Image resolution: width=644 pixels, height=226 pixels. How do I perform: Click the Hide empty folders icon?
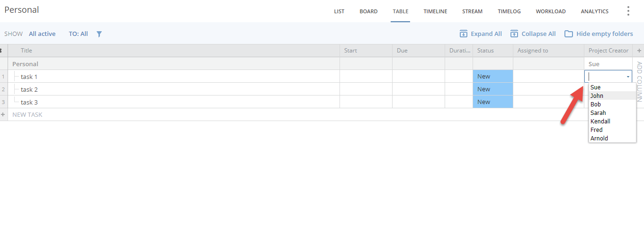click(x=568, y=34)
